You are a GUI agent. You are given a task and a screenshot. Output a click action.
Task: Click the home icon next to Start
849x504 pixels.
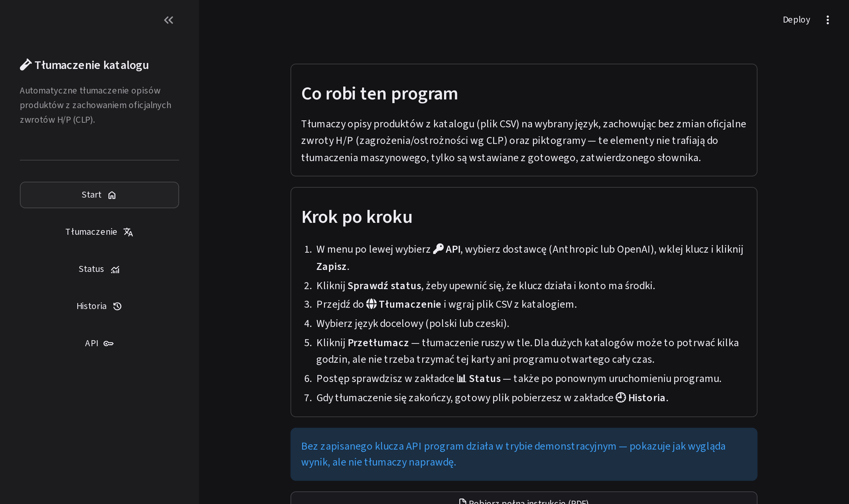[x=112, y=195]
